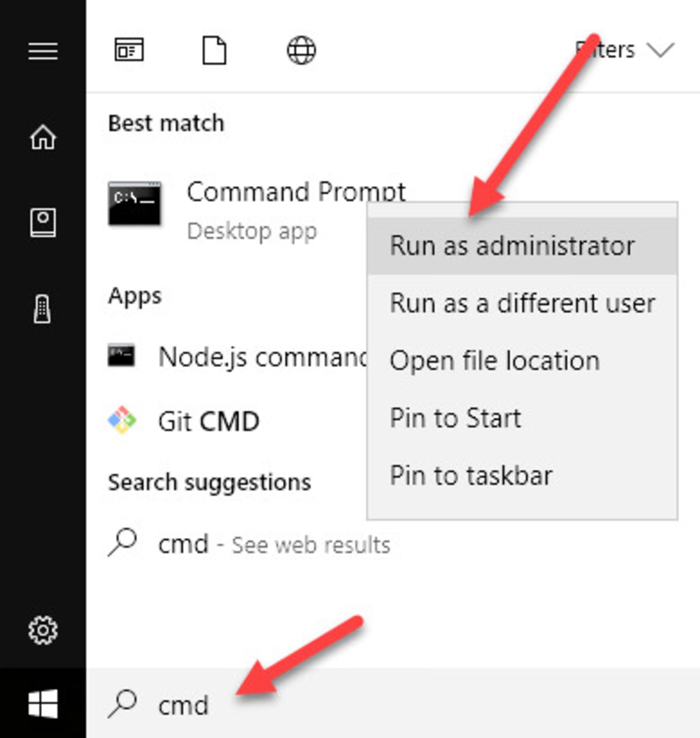The image size is (700, 738).
Task: Select Run as administrator
Action: point(512,246)
